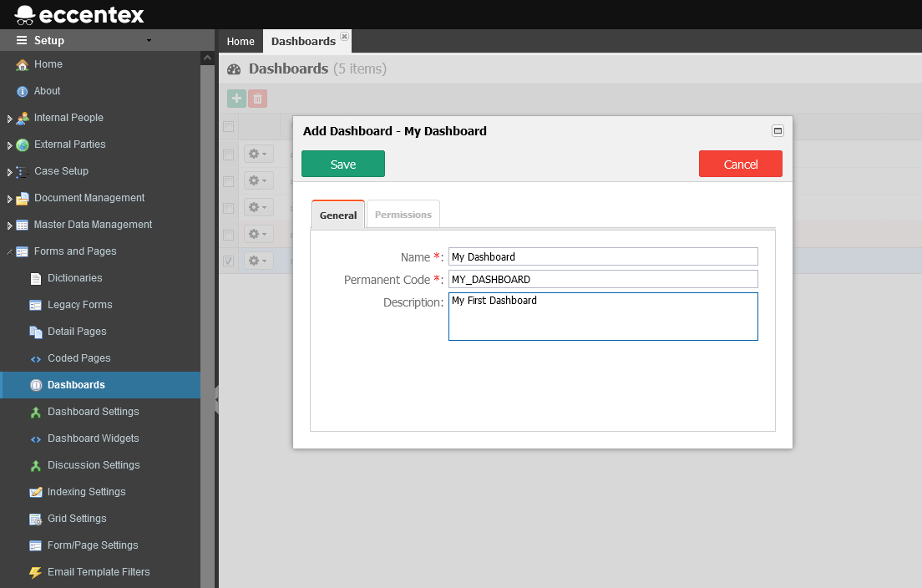Click the Form/Page Settings icon
This screenshot has height=588, width=922.
[x=36, y=545]
